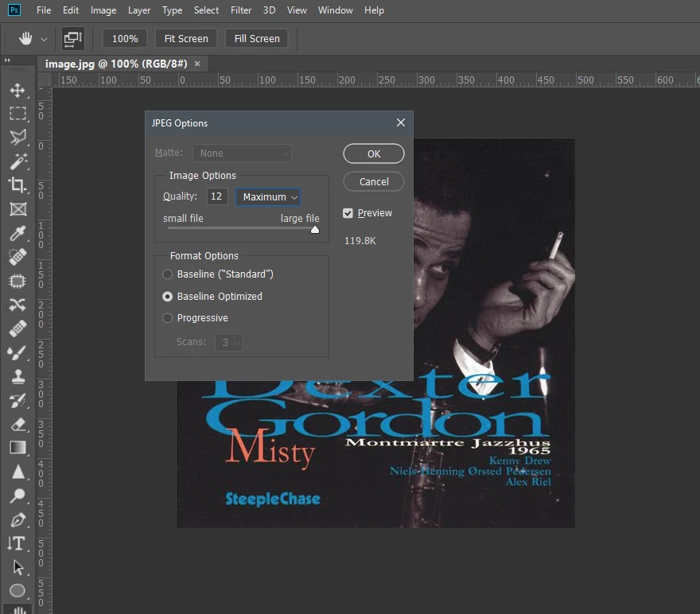This screenshot has height=614, width=700.
Task: Select the Eraser tool
Action: pos(17,424)
